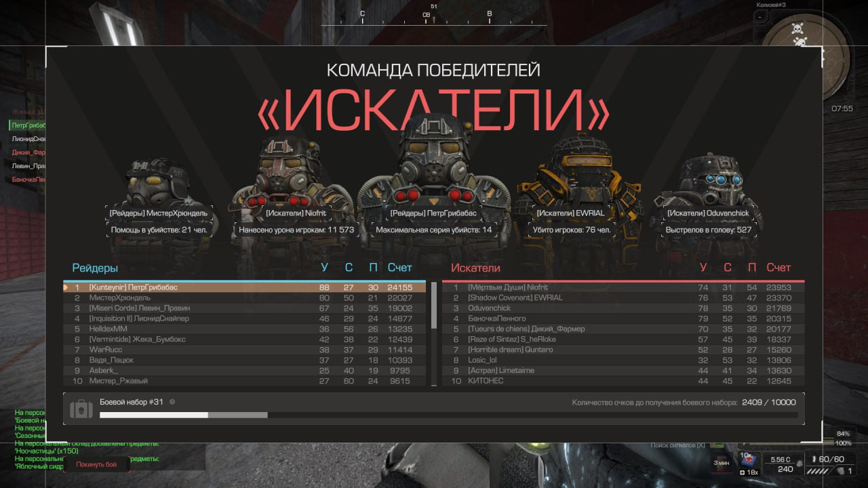Click the info icon beside Боевой набор #31
This screenshot has height=488, width=868.
pos(172,402)
